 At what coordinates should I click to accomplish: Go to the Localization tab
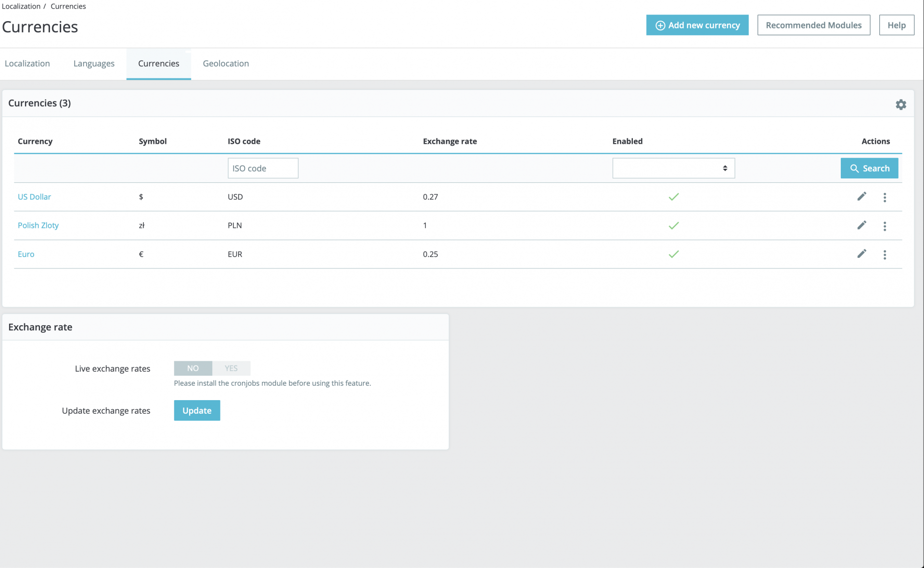[27, 63]
